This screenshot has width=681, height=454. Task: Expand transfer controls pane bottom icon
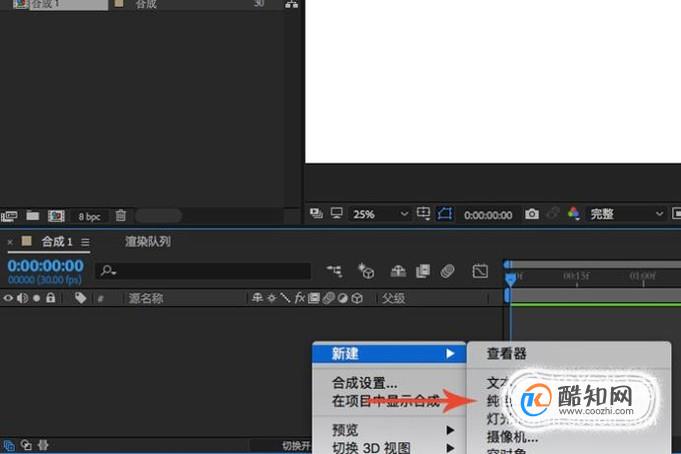[x=26, y=445]
